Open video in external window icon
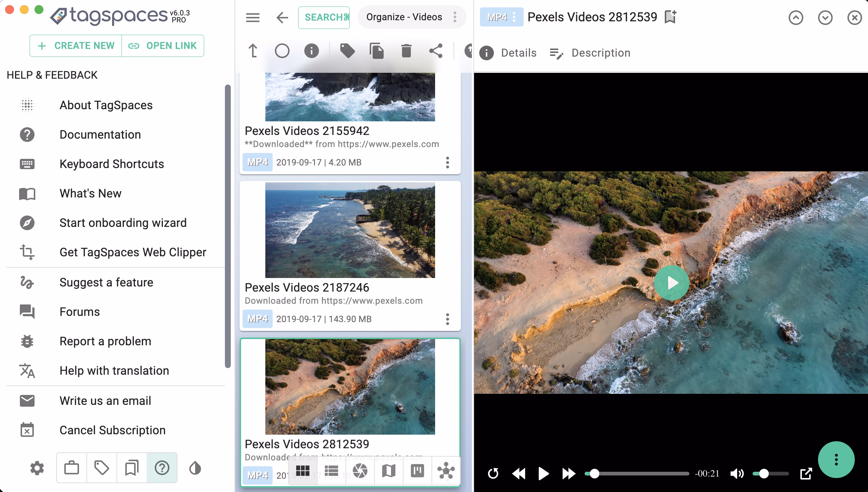This screenshot has width=868, height=492. tap(806, 473)
